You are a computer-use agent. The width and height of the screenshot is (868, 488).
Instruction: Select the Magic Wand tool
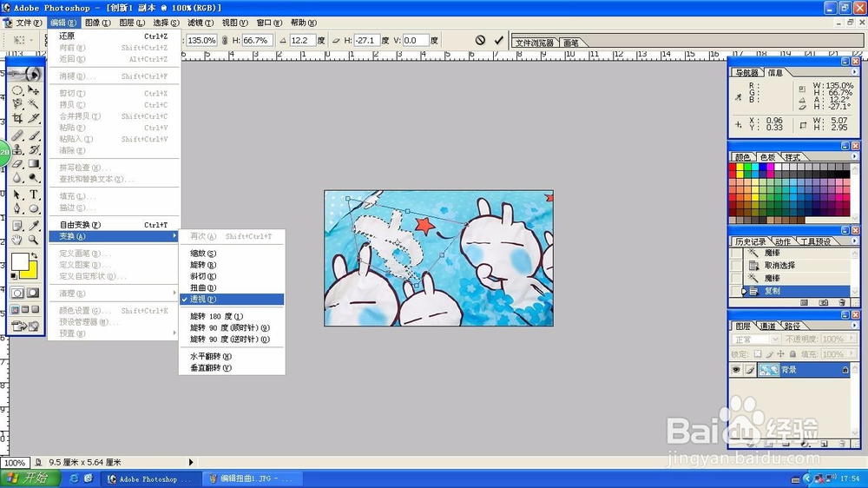[34, 103]
